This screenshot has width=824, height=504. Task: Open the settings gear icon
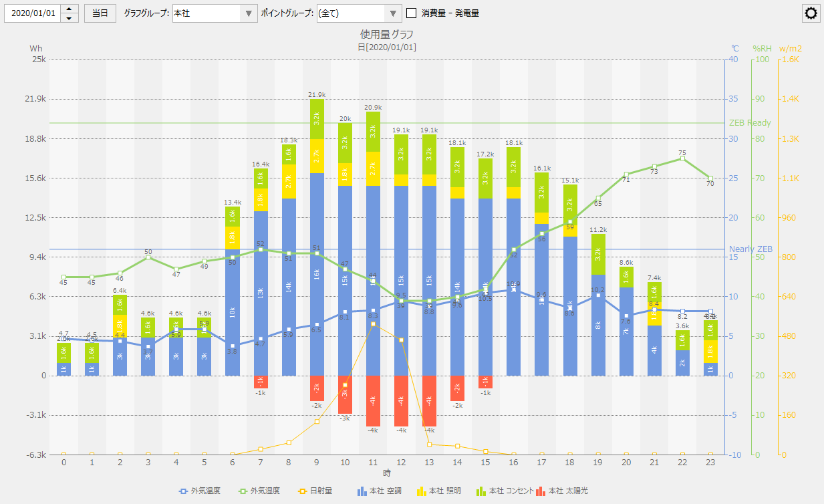tap(811, 13)
